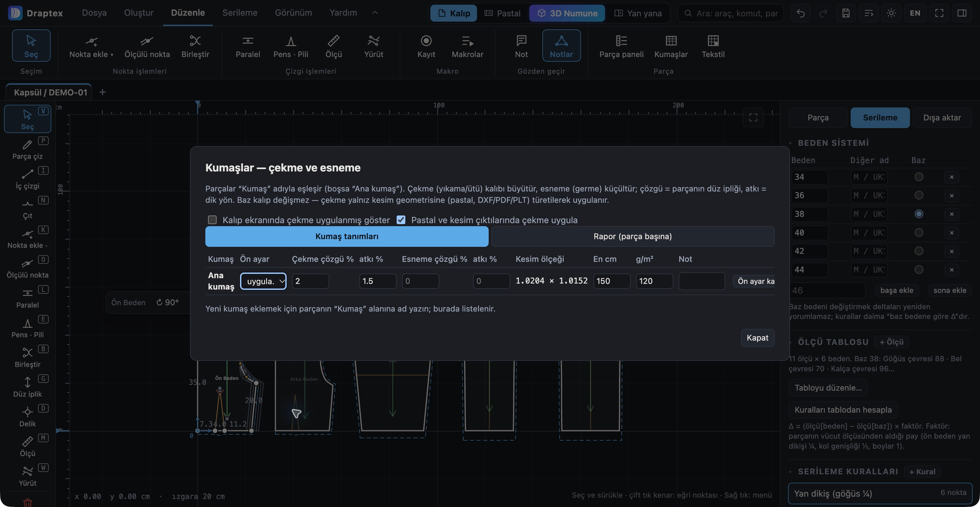Switch to the Pastal view tab

(503, 13)
